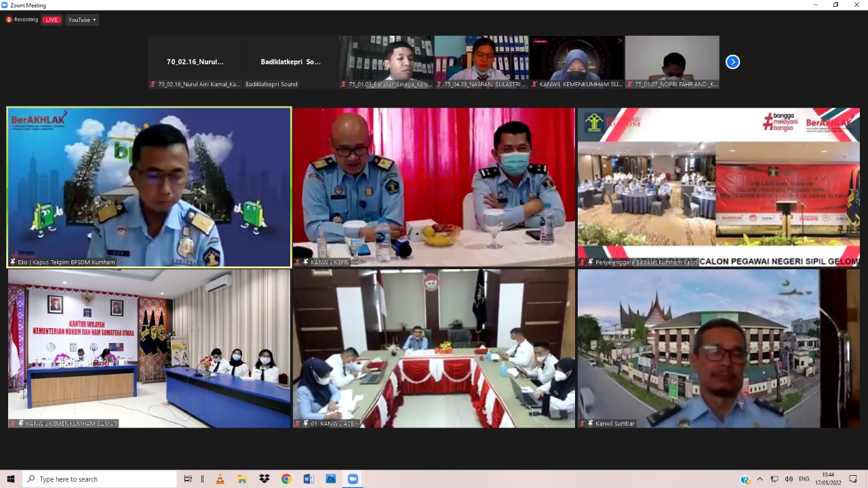
Task: Click the Zoom icon in the taskbar
Action: pyautogui.click(x=353, y=479)
